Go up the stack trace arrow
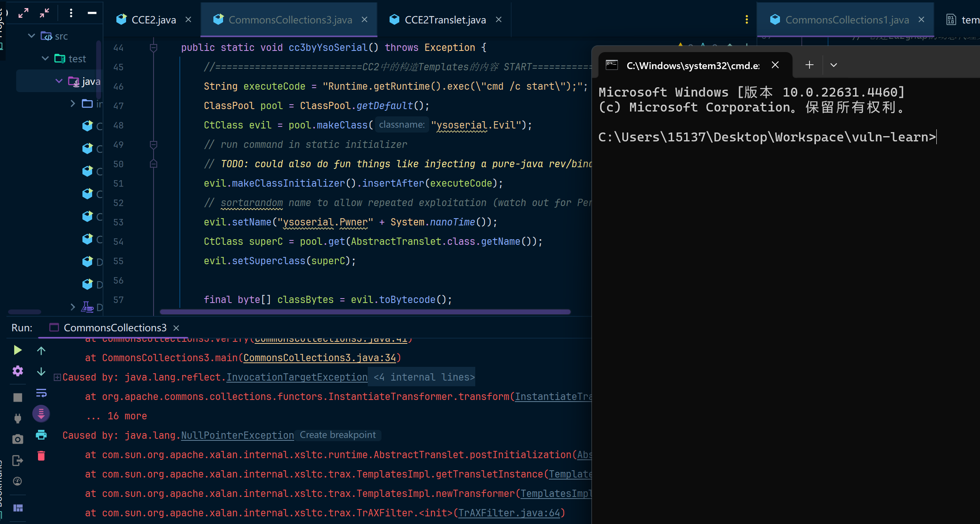Viewport: 980px width, 524px height. coord(41,351)
